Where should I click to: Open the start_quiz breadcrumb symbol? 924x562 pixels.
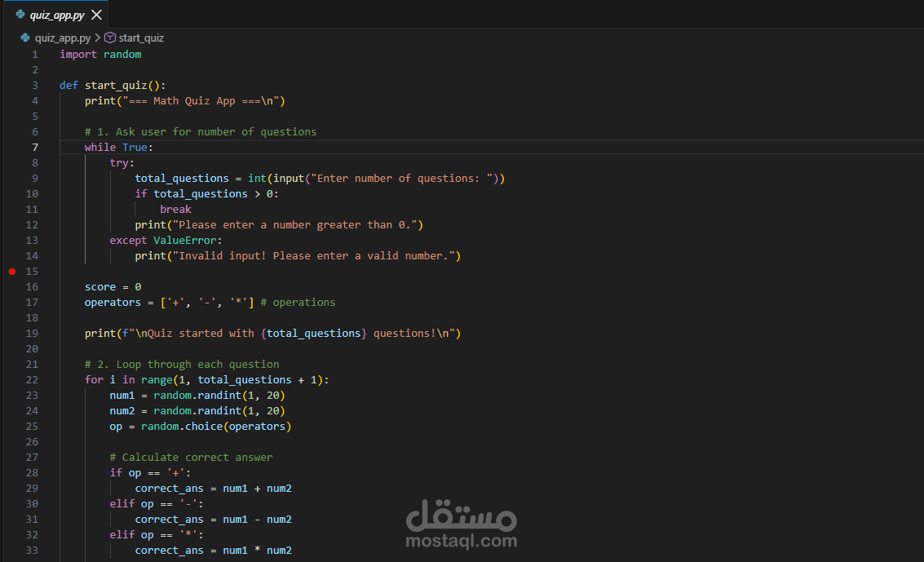tap(141, 38)
